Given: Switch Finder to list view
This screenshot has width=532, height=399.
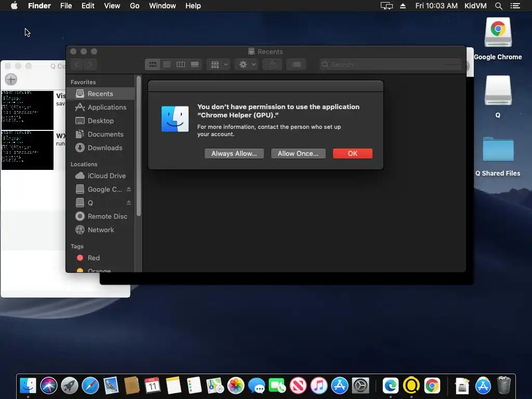Looking at the screenshot, I should [167, 64].
